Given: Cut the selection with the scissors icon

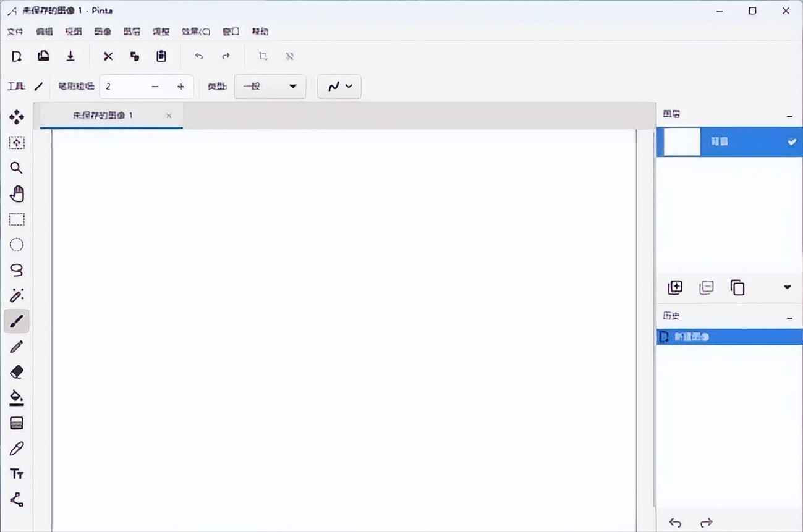Looking at the screenshot, I should [108, 56].
